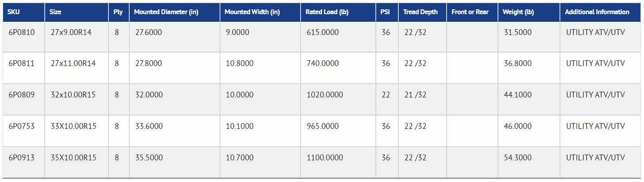Click the PSI column header
The image size is (644, 182).
click(386, 12)
